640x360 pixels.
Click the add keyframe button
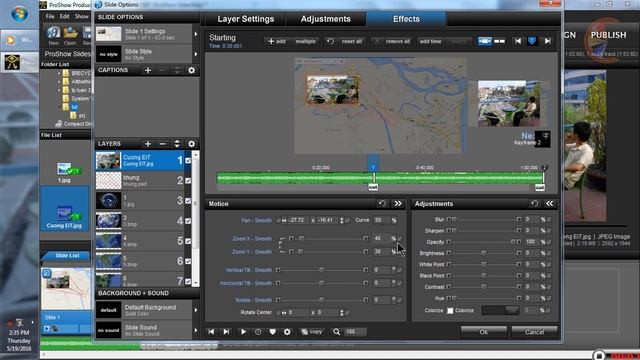(x=276, y=41)
